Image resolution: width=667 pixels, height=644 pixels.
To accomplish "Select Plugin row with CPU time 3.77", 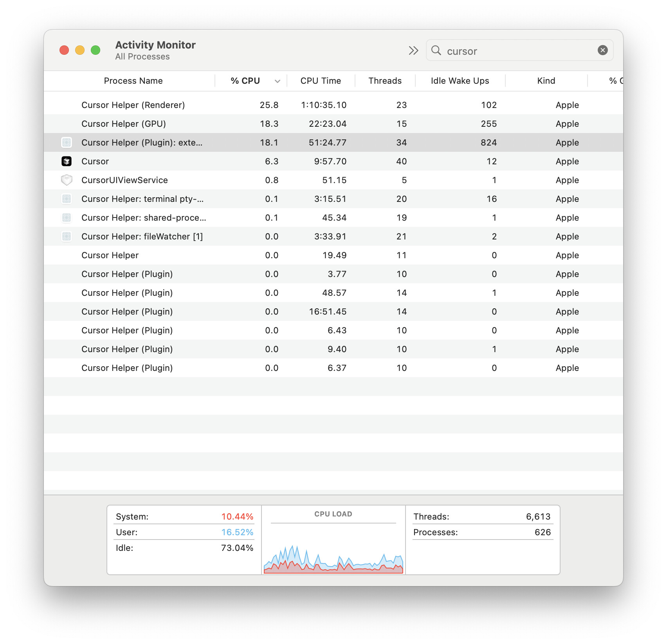I will pyautogui.click(x=333, y=274).
